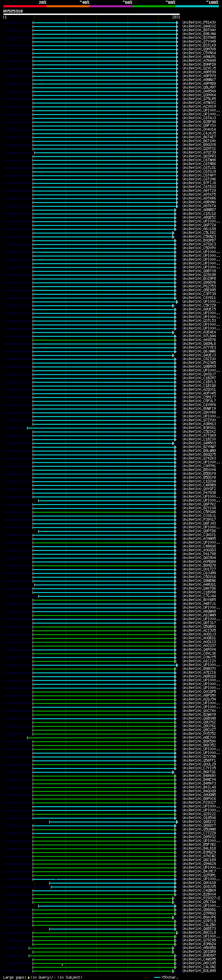
Task: Click hit label UniRef100_C7TZZ9
Action: [199, 833]
